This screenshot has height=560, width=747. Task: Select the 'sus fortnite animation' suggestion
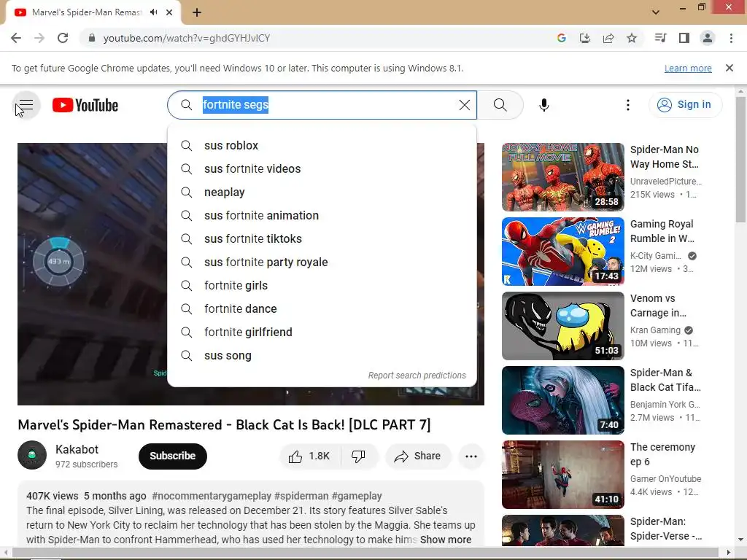(x=322, y=215)
